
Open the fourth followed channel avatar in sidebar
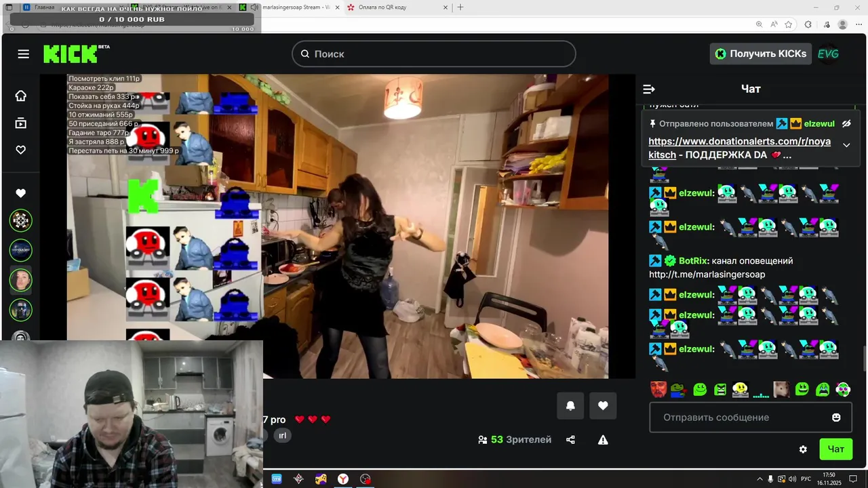tap(21, 310)
